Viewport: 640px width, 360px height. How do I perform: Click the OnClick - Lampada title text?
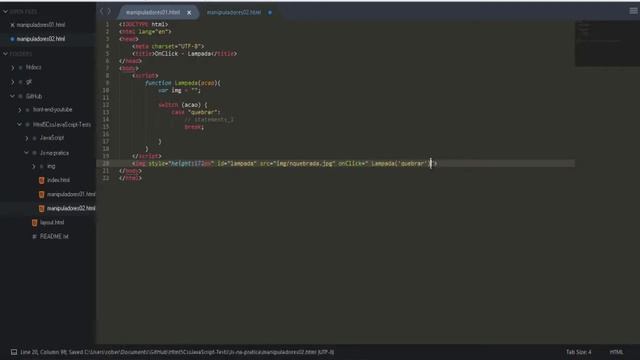(x=182, y=53)
